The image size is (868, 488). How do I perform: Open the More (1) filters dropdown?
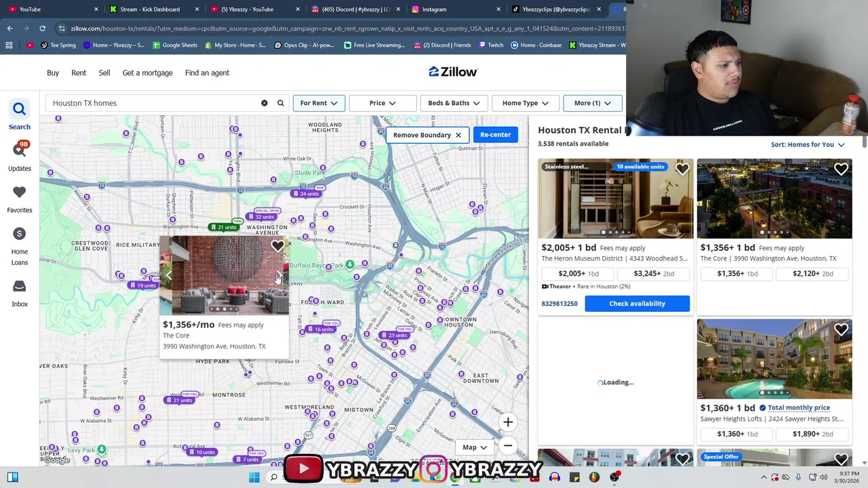click(x=593, y=103)
